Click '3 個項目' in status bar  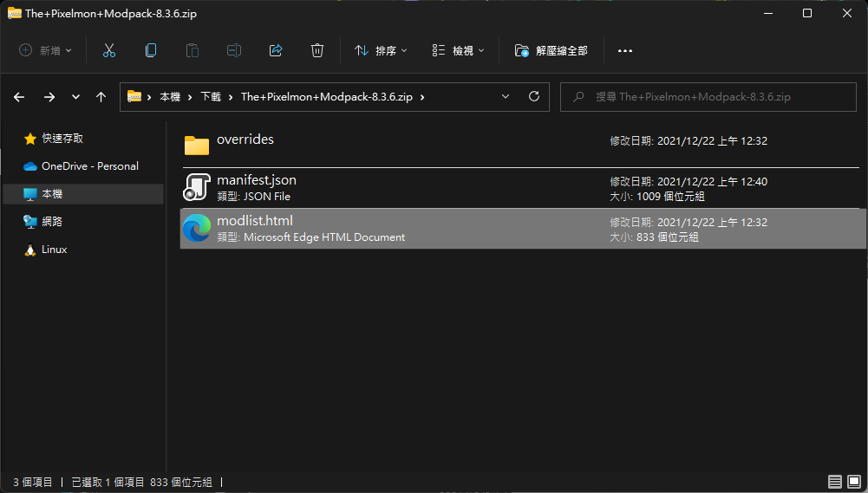tap(33, 483)
